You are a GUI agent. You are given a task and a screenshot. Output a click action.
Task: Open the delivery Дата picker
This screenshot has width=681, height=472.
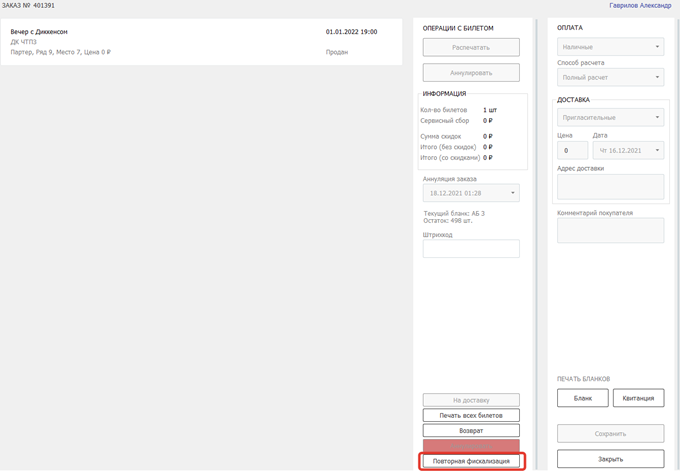tap(628, 150)
